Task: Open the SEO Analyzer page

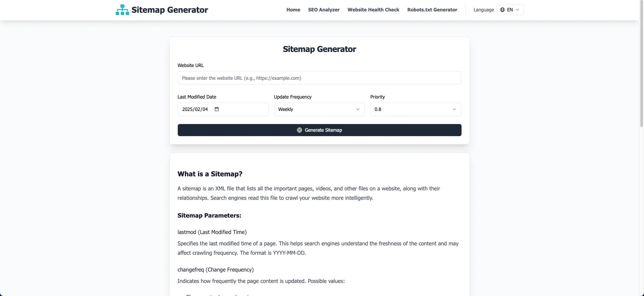Action: [323, 10]
